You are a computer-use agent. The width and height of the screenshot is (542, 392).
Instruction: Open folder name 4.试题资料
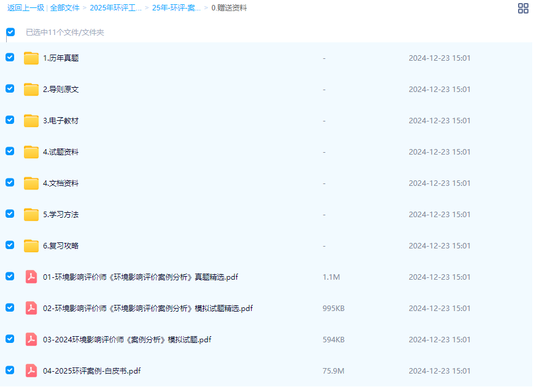[61, 152]
